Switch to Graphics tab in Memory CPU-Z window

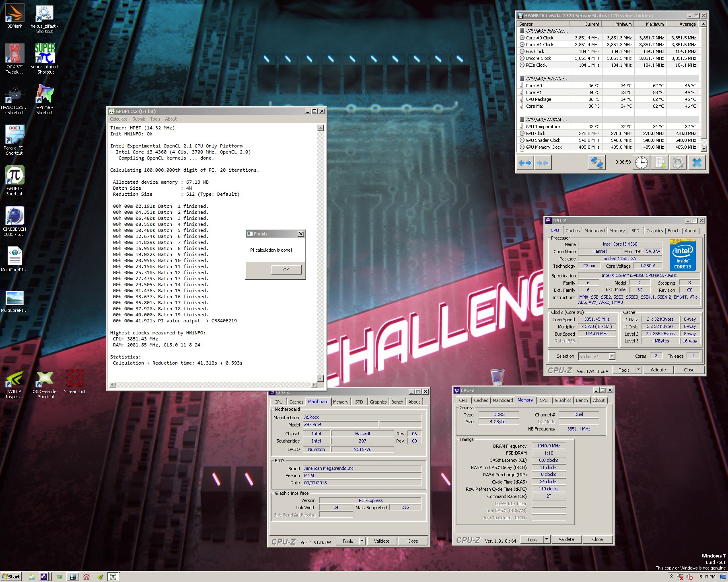(x=563, y=400)
